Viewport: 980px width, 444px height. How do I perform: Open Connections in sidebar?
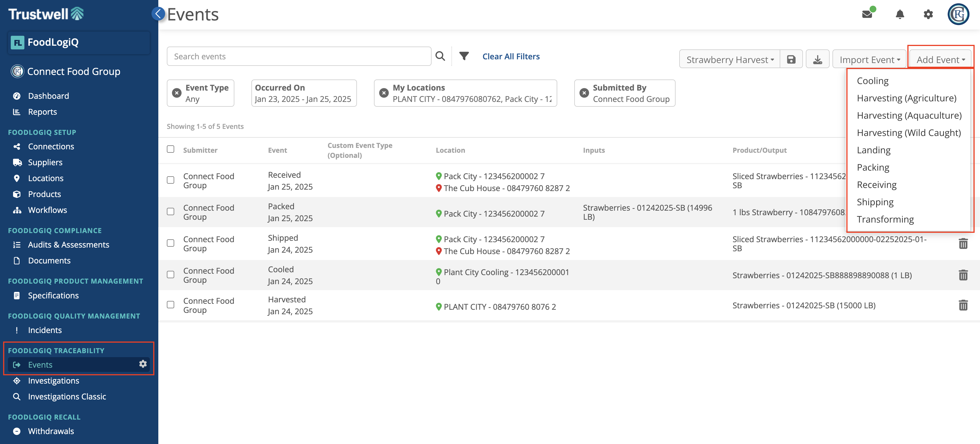51,146
